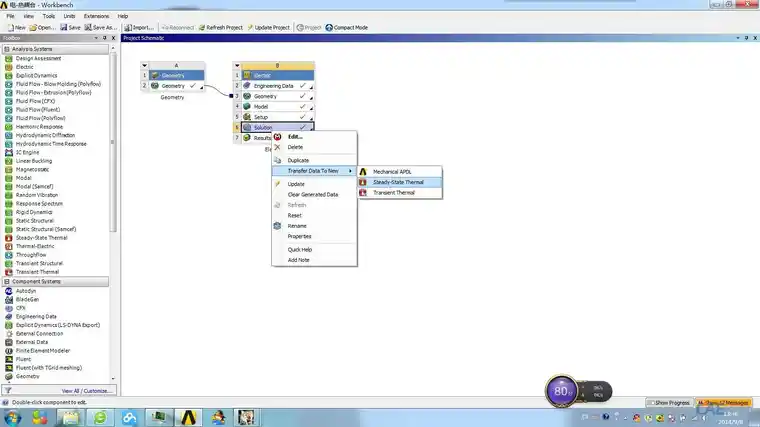
Task: Open Project Schematic panel options dropdown arrow
Action: pos(738,38)
